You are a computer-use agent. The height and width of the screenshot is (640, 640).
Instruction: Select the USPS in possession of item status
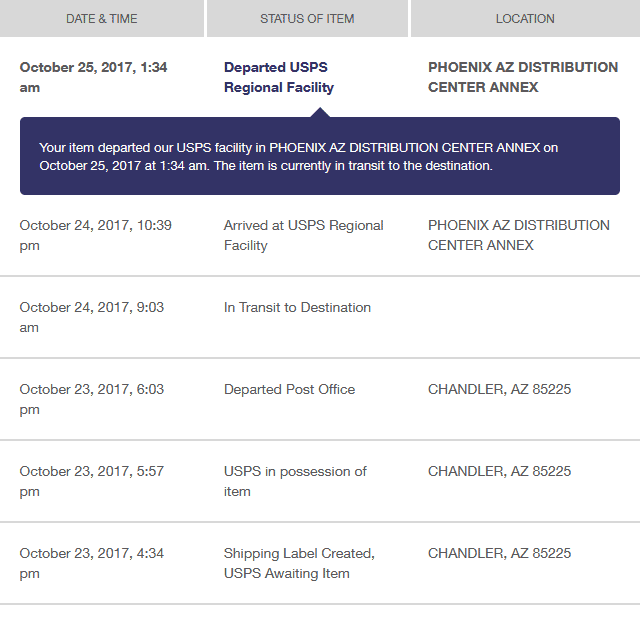(x=295, y=481)
